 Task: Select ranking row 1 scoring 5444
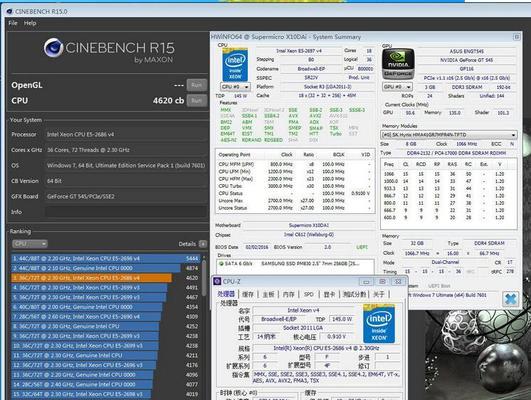tap(106, 258)
